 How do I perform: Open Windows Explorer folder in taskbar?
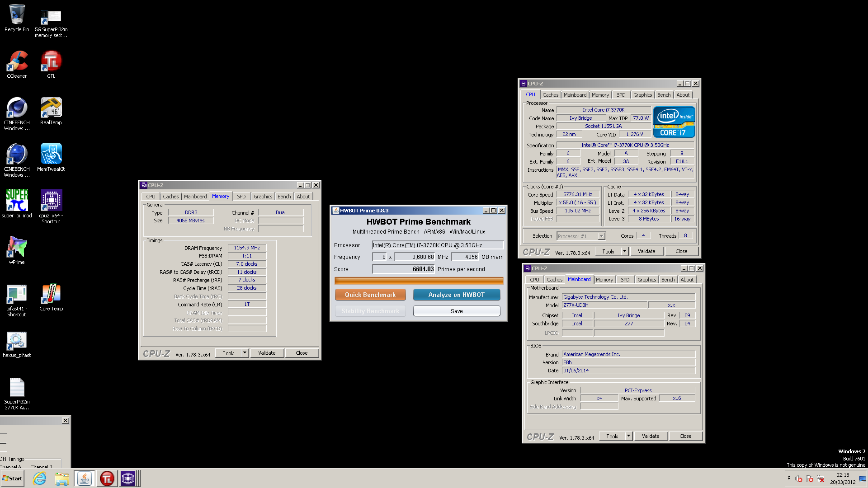(62, 479)
